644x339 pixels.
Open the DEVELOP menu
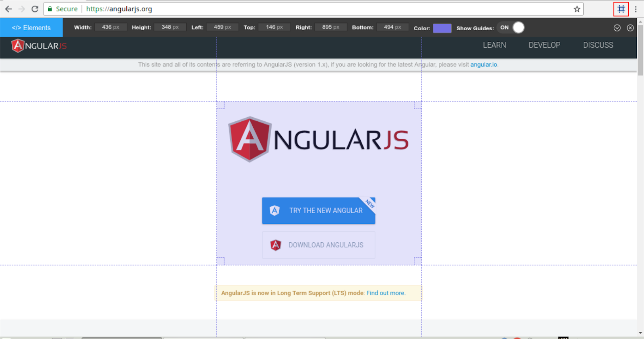coord(544,45)
